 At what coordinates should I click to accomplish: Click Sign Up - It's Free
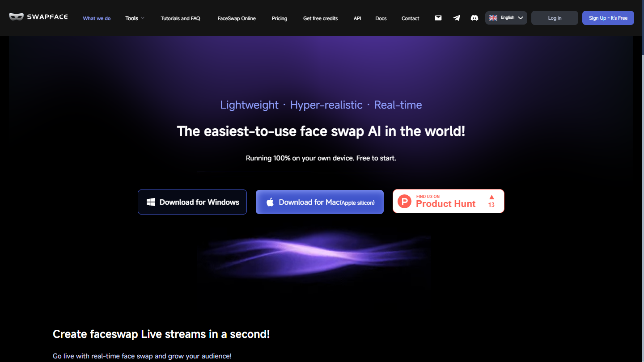tap(608, 18)
